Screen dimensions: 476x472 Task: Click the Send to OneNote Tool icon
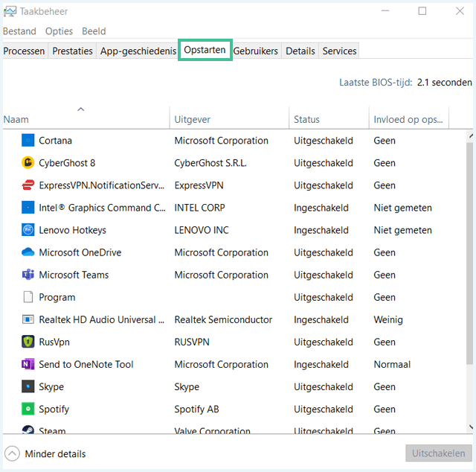pyautogui.click(x=28, y=364)
